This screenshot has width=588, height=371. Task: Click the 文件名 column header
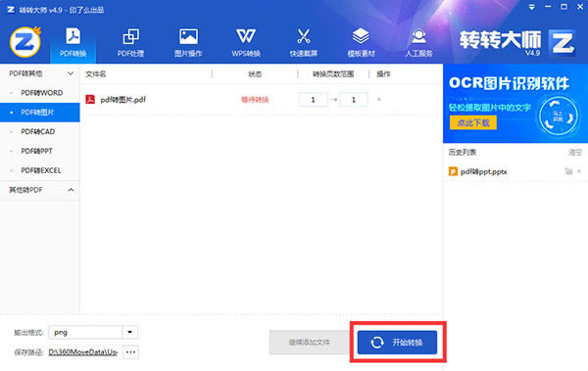(96, 74)
